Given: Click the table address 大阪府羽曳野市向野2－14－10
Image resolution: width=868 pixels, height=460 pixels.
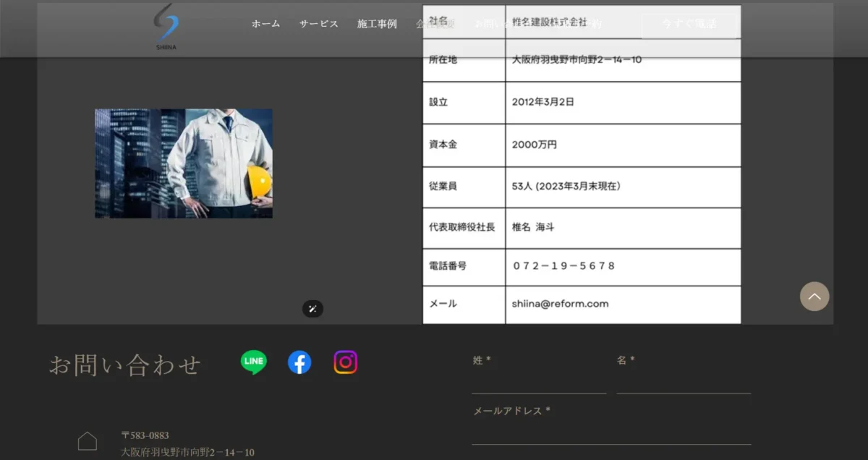Looking at the screenshot, I should coord(576,59).
